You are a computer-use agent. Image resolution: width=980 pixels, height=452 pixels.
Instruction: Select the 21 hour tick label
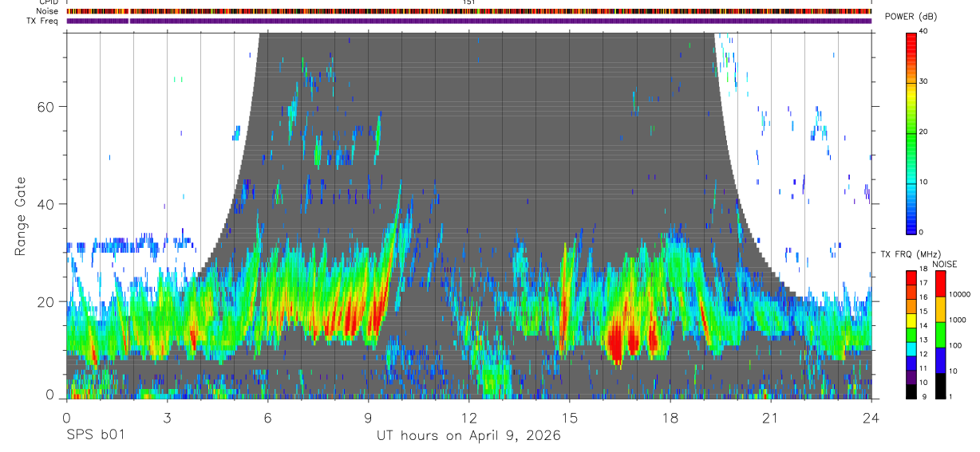pos(771,417)
